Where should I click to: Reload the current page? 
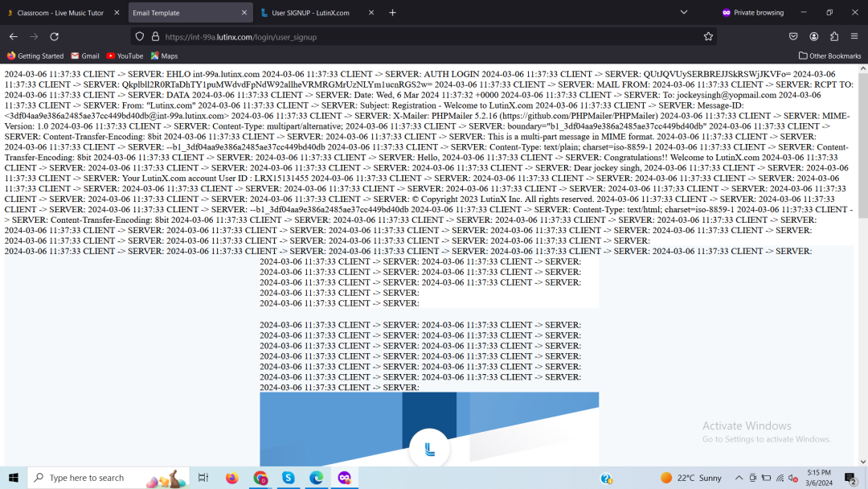pos(54,36)
